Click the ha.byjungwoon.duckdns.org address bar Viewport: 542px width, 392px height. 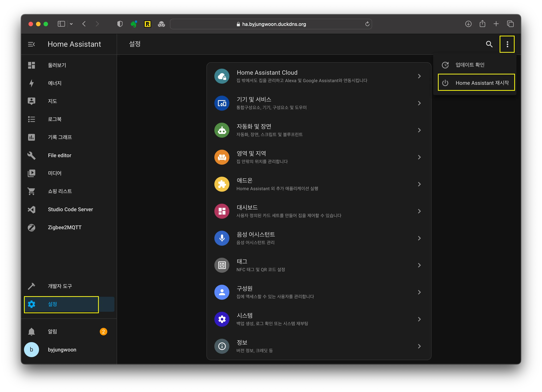point(271,24)
